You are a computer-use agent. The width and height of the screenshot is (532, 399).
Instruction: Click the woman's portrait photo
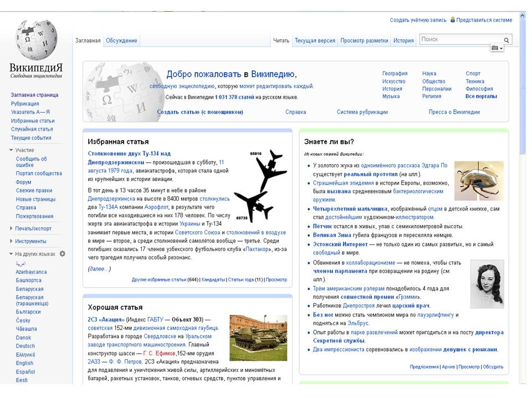pos(487,284)
